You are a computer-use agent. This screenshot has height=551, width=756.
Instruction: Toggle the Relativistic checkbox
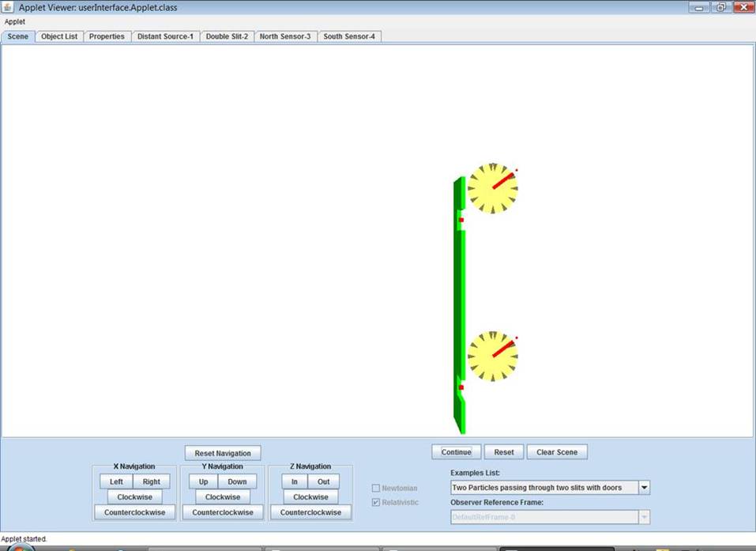376,503
